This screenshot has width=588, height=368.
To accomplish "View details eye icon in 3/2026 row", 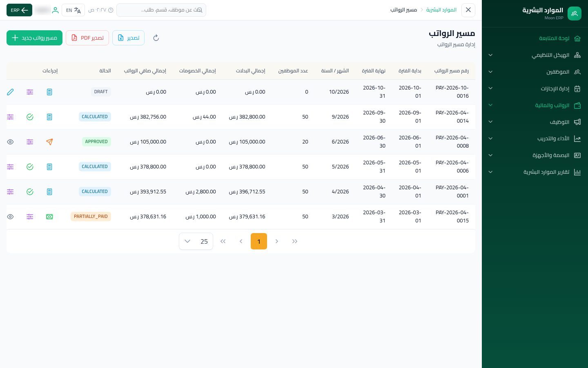I will pos(10,217).
